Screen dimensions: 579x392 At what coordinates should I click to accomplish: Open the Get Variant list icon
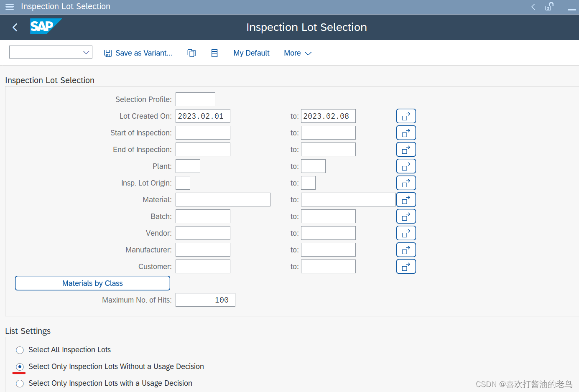click(x=214, y=53)
